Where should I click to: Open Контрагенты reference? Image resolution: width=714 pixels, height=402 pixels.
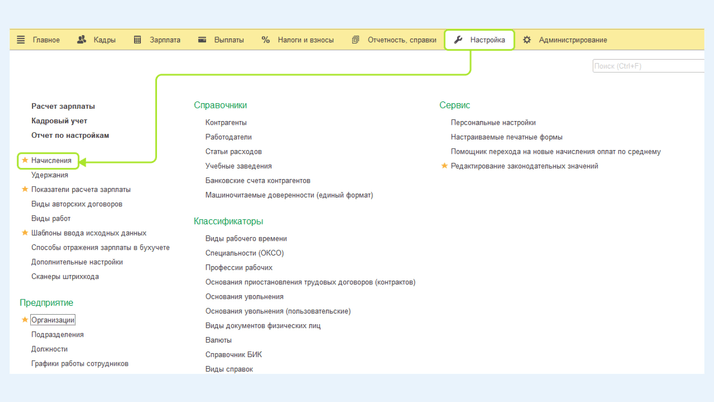tap(226, 122)
